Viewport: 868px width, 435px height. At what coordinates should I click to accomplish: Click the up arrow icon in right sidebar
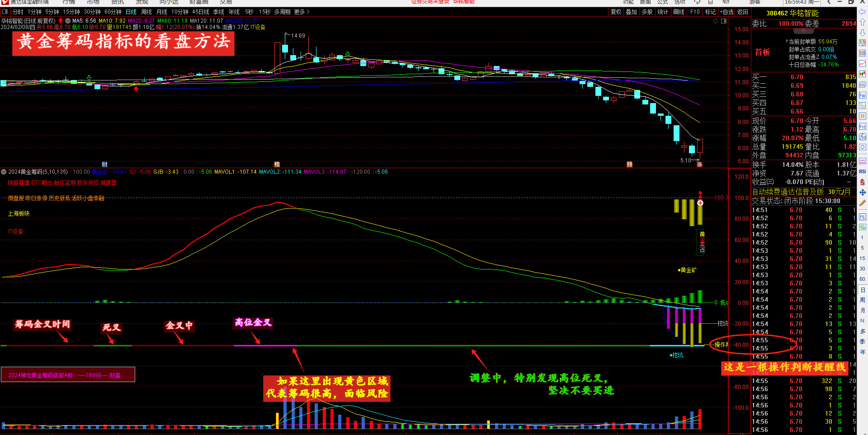pos(862,22)
